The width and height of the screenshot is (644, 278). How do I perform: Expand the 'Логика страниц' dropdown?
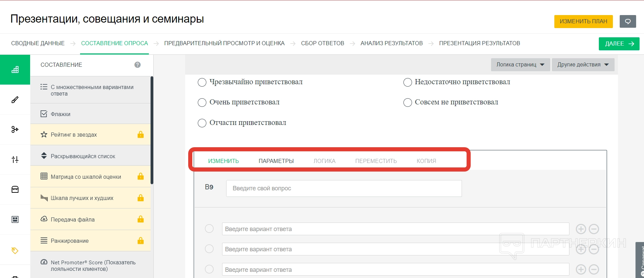coord(520,65)
